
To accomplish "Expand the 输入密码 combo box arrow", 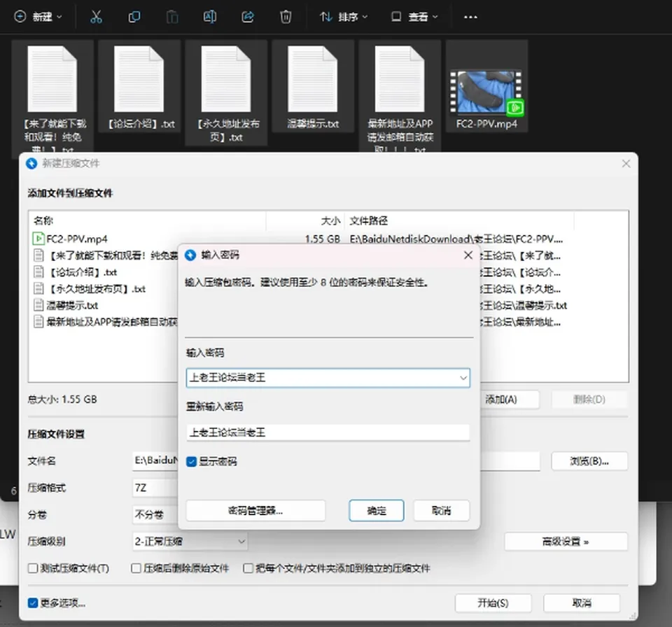I will 463,378.
